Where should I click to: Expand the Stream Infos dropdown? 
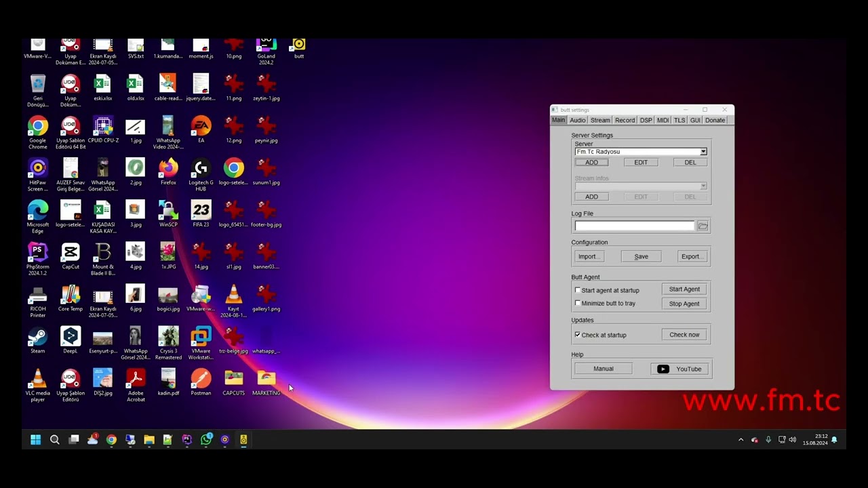[x=641, y=186]
